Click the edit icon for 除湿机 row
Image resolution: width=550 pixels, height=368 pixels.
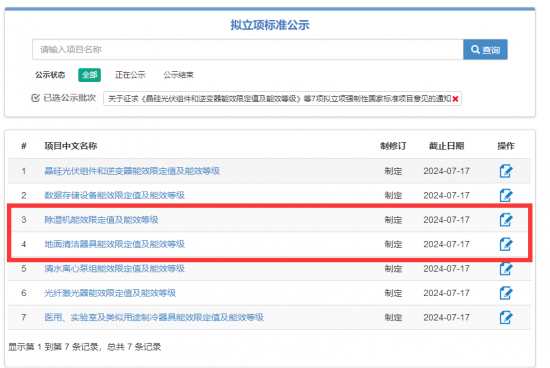click(506, 220)
